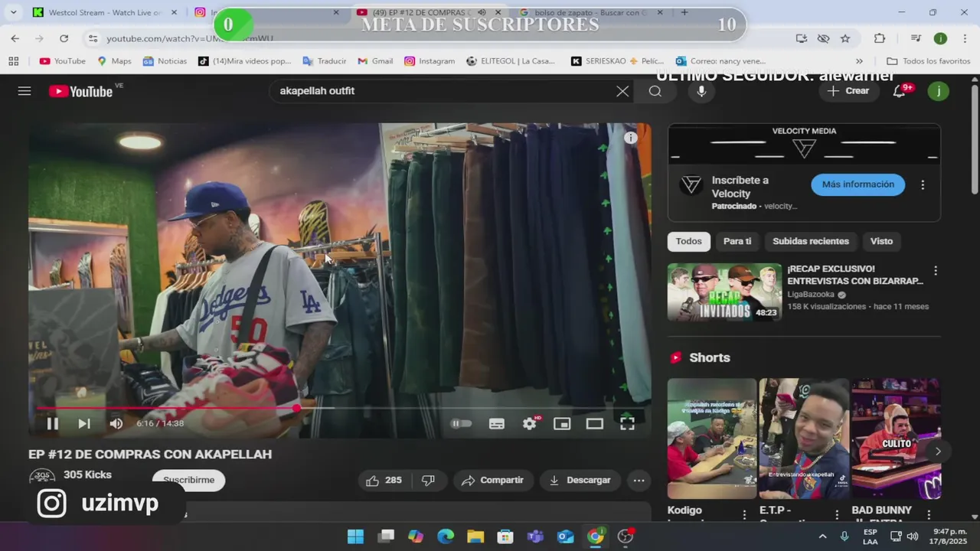Show video info card icon
The width and height of the screenshot is (980, 551).
click(x=630, y=138)
